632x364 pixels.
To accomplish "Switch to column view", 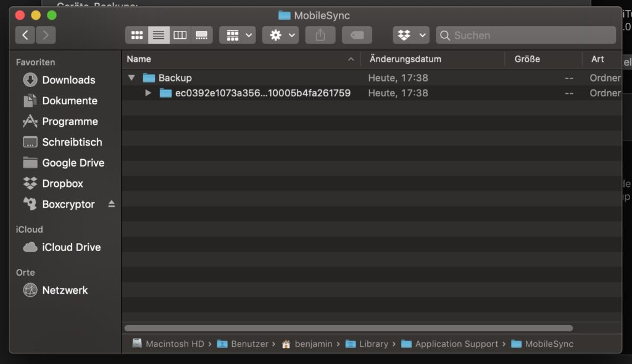I will click(180, 35).
